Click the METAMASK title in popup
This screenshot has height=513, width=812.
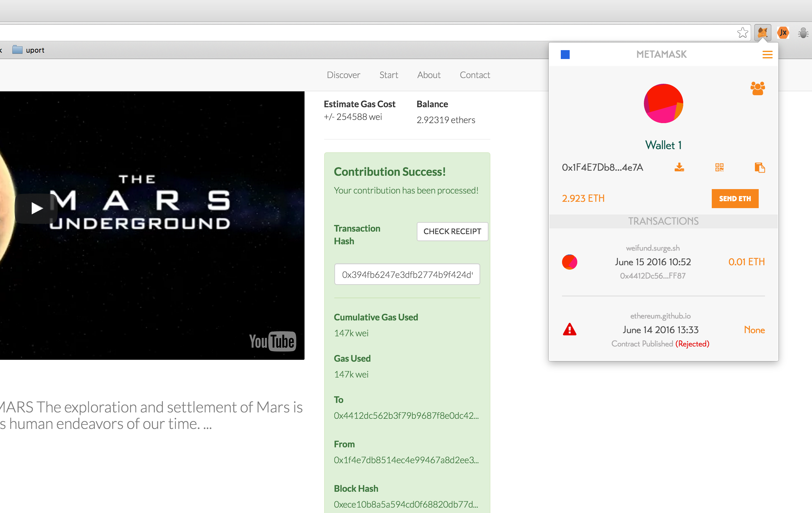click(661, 55)
